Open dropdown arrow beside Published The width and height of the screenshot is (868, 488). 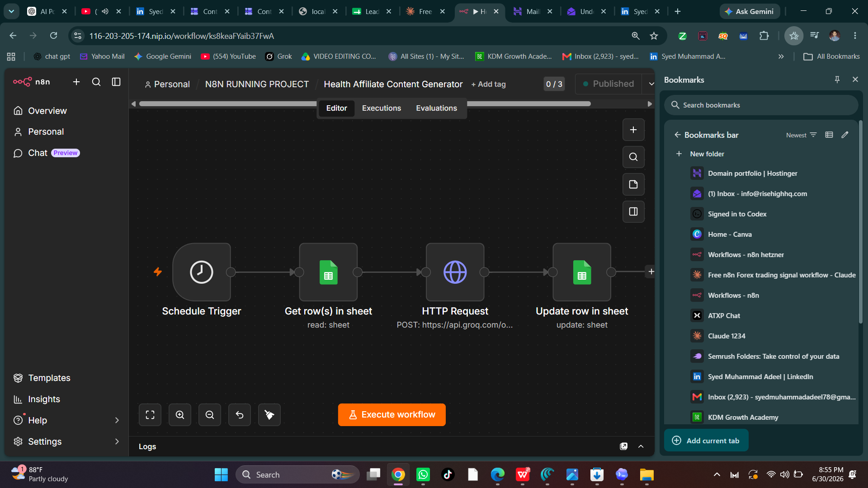pos(651,84)
